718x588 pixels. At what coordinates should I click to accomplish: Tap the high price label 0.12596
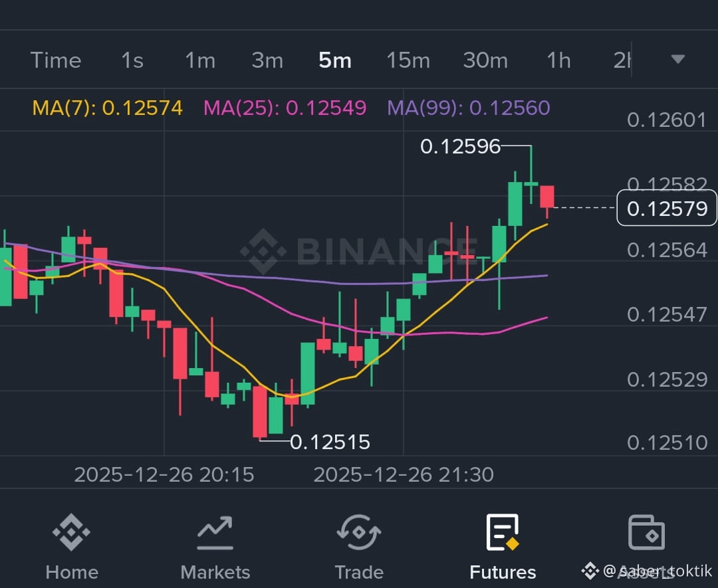tap(460, 146)
